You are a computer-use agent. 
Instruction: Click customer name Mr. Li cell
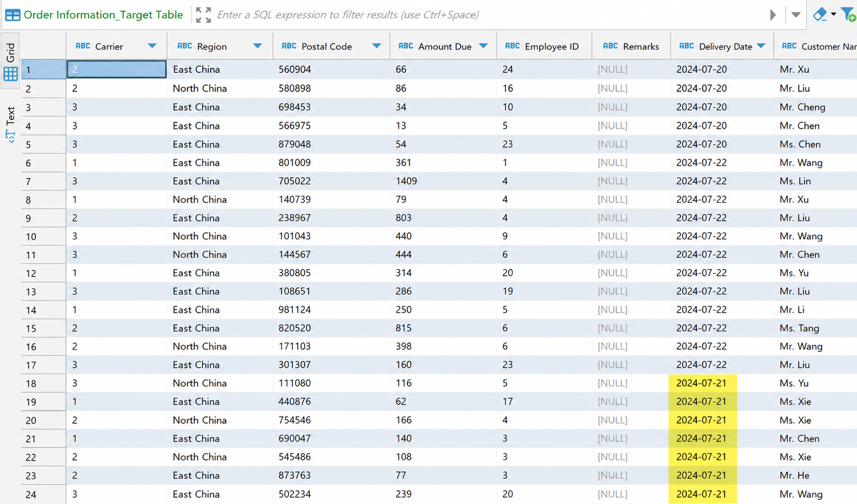816,310
